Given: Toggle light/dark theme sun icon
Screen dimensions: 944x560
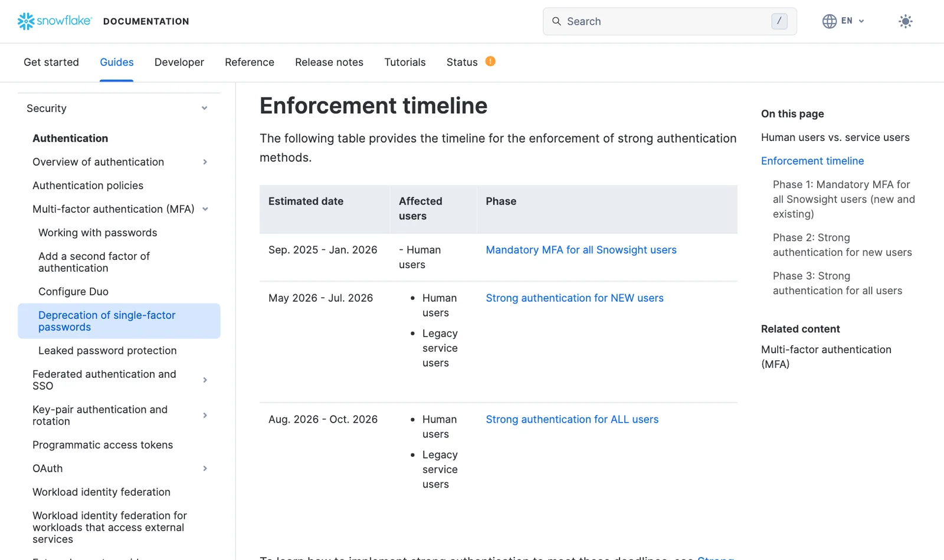Looking at the screenshot, I should [x=906, y=21].
